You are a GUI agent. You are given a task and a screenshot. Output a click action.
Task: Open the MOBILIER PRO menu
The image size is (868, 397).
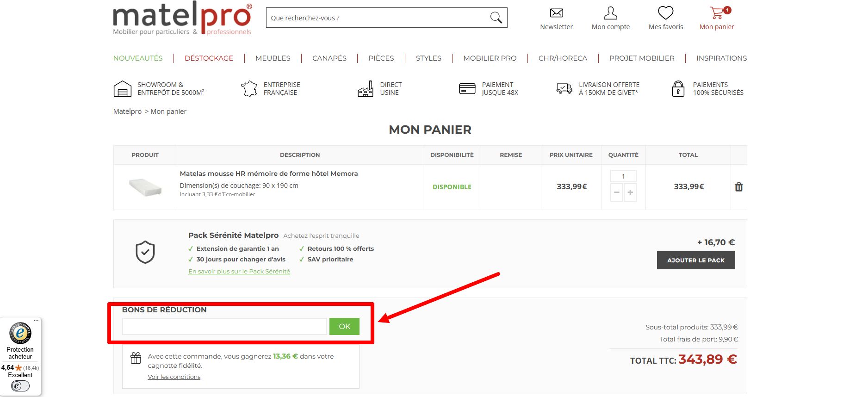pyautogui.click(x=490, y=58)
